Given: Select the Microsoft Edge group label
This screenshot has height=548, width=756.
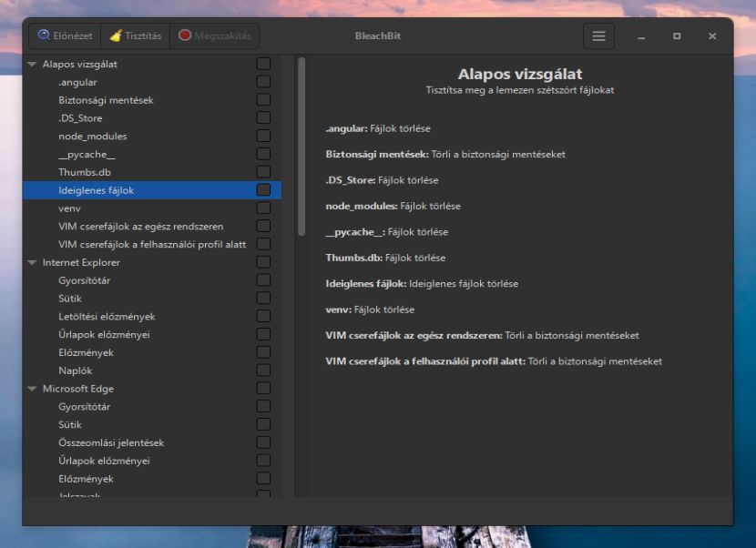Looking at the screenshot, I should point(78,389).
